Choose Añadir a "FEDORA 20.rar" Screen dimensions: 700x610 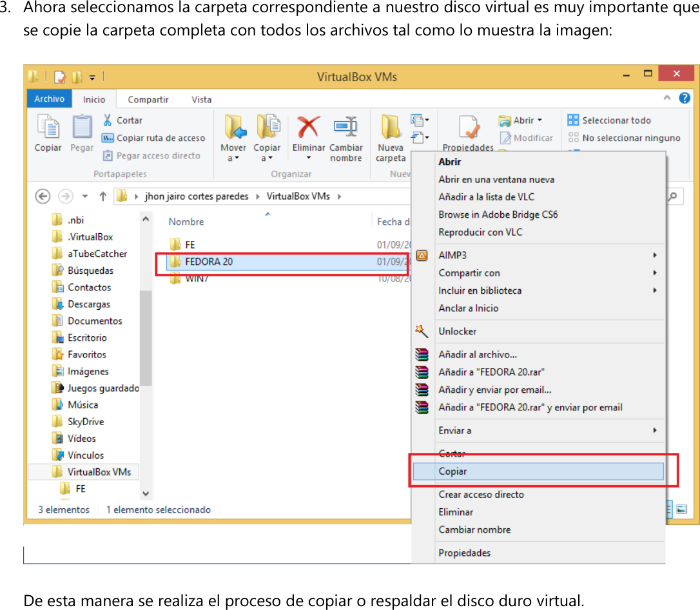click(x=538, y=372)
